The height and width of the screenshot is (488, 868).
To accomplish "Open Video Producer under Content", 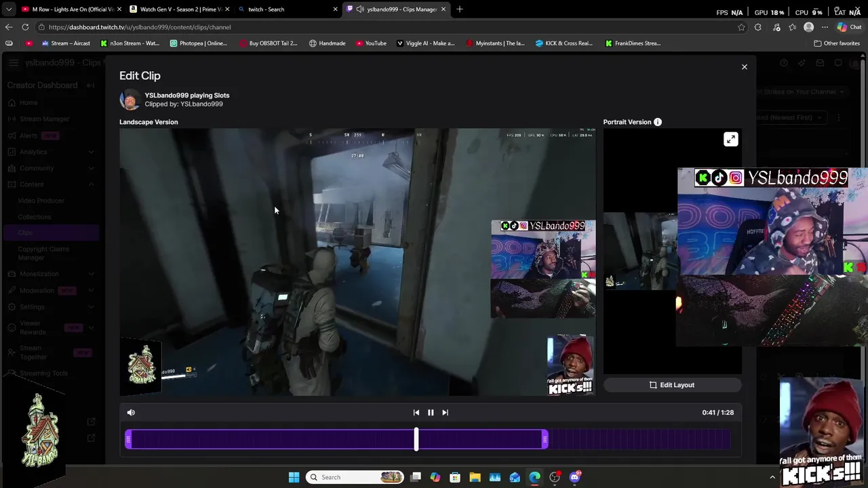I will (41, 201).
